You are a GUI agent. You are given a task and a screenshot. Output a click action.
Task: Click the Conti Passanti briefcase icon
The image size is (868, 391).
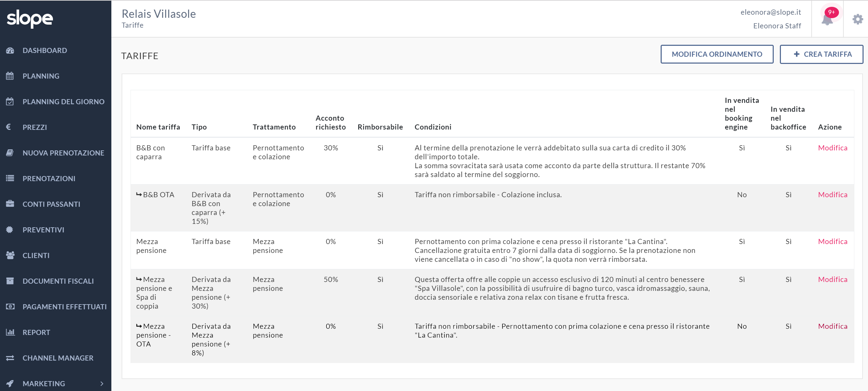10,204
